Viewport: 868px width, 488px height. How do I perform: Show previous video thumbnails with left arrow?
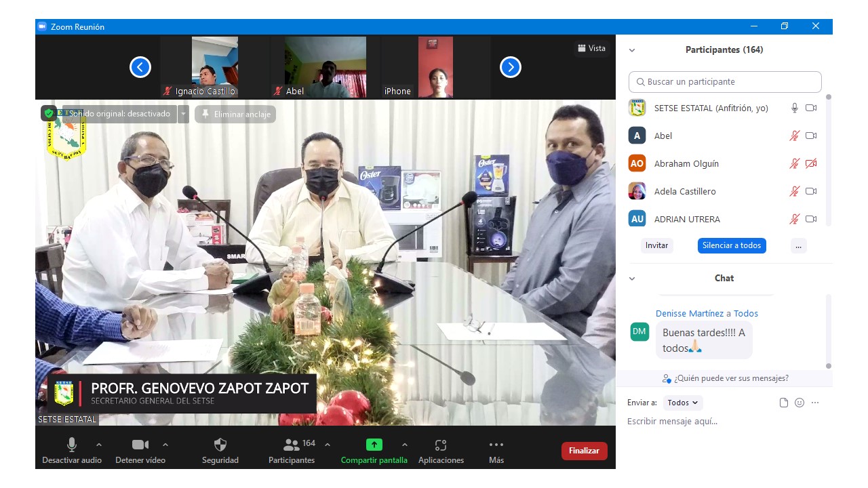[140, 67]
